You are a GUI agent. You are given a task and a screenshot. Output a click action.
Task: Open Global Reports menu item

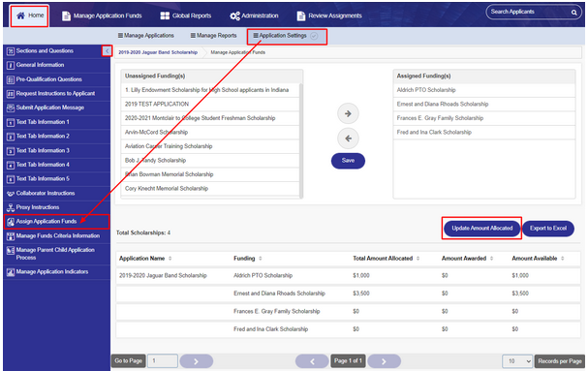tap(186, 15)
